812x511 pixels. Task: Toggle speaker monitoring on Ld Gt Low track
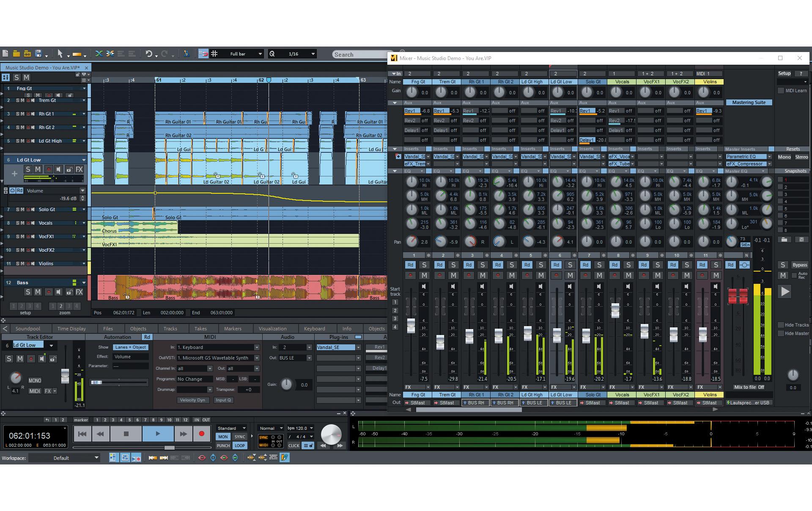pyautogui.click(x=59, y=169)
